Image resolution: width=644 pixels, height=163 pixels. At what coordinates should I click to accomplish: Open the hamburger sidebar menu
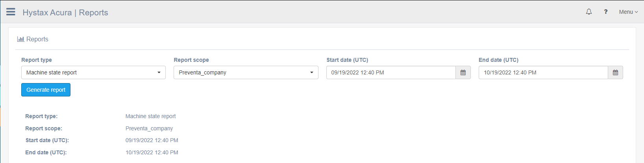pyautogui.click(x=11, y=12)
